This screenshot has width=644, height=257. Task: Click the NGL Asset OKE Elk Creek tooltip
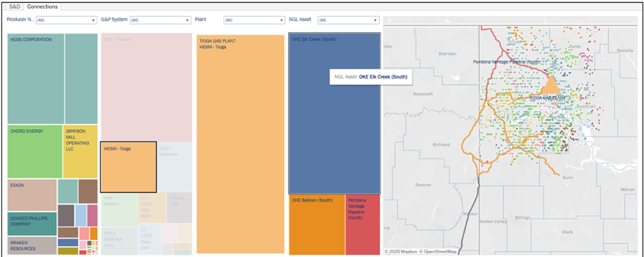tap(371, 77)
